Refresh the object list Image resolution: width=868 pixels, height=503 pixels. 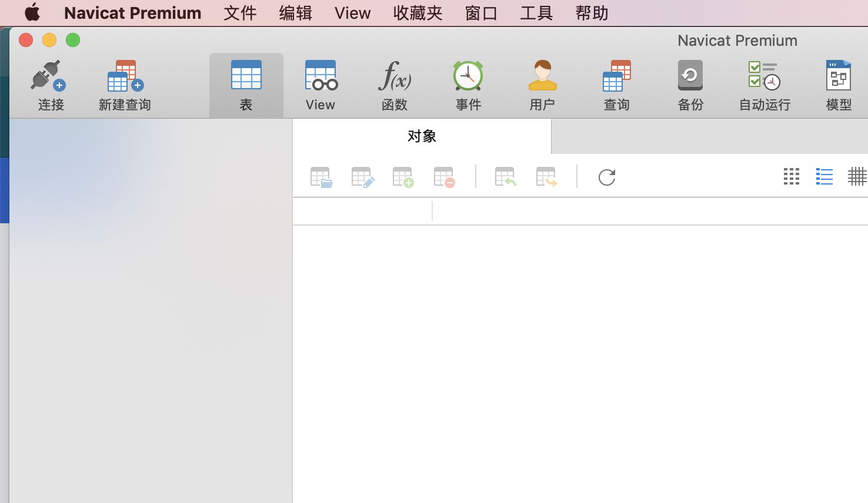click(x=607, y=177)
